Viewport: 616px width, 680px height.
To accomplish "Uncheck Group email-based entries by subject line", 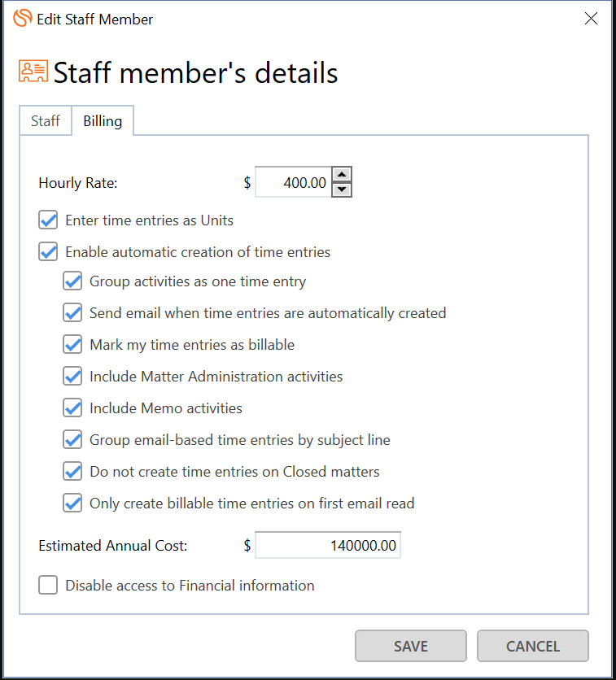I will coord(72,440).
